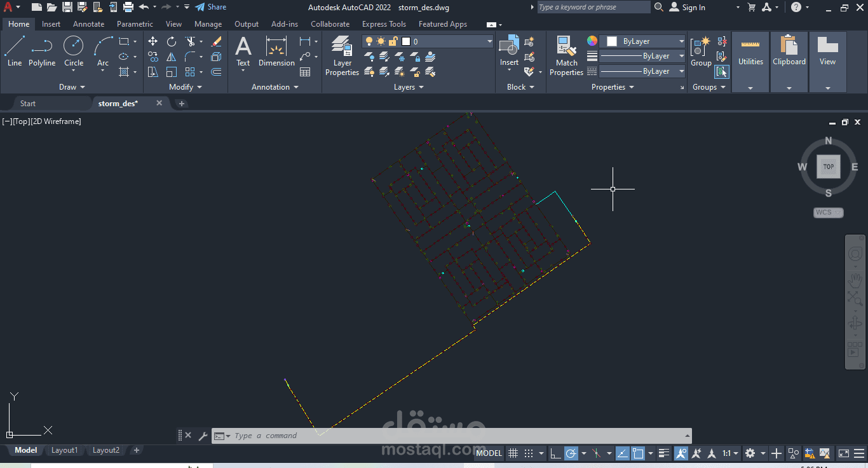The width and height of the screenshot is (868, 468).
Task: Activate the Trim tool
Action: coord(191,41)
